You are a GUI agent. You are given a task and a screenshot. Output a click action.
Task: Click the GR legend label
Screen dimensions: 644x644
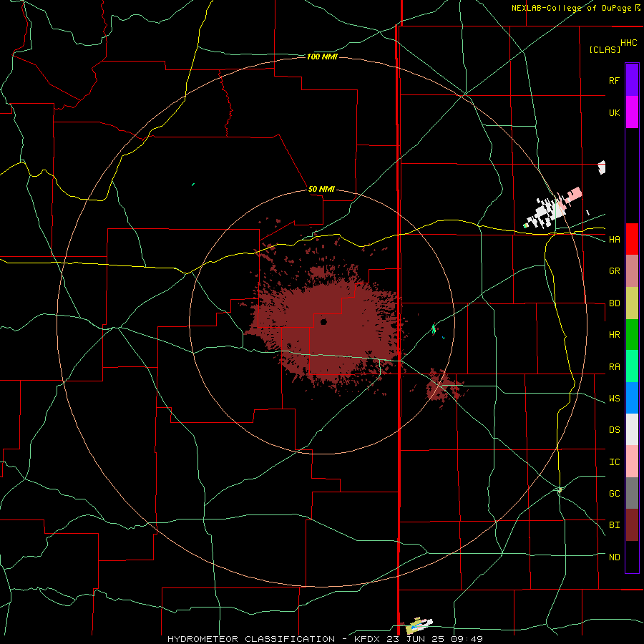614,271
